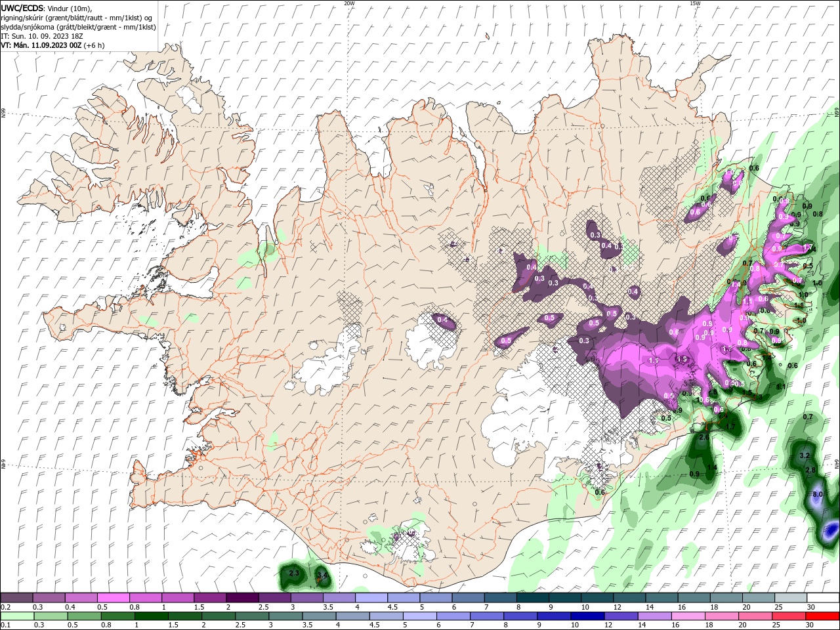Click the 2.3 rainfall value near Vestmannaeyjar

pyautogui.click(x=294, y=574)
